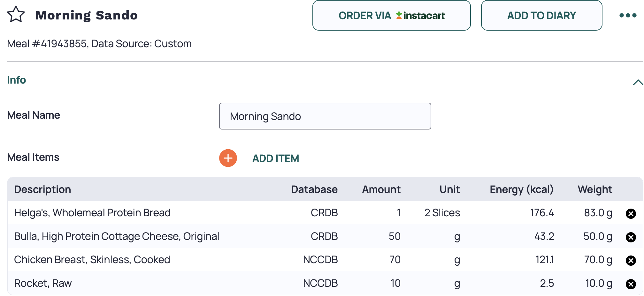The width and height of the screenshot is (644, 296).
Task: Click the Order via Instacart button
Action: pyautogui.click(x=391, y=15)
